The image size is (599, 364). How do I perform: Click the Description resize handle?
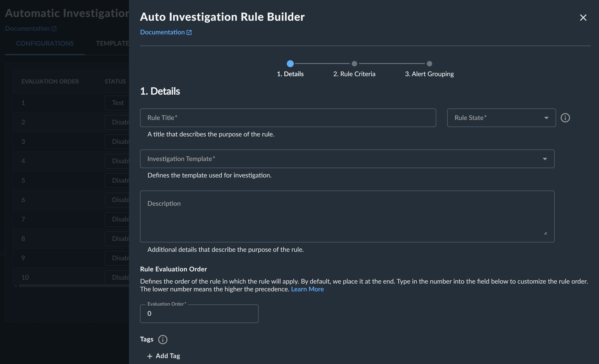[545, 233]
